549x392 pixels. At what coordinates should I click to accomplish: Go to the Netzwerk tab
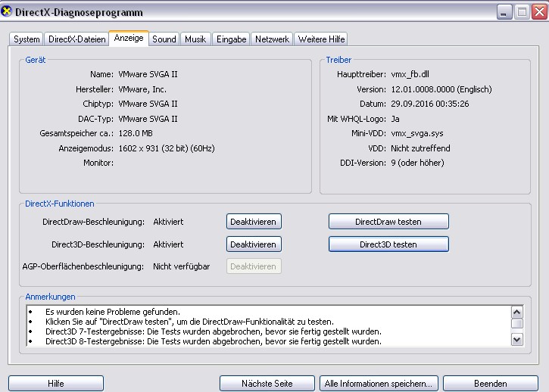(272, 39)
